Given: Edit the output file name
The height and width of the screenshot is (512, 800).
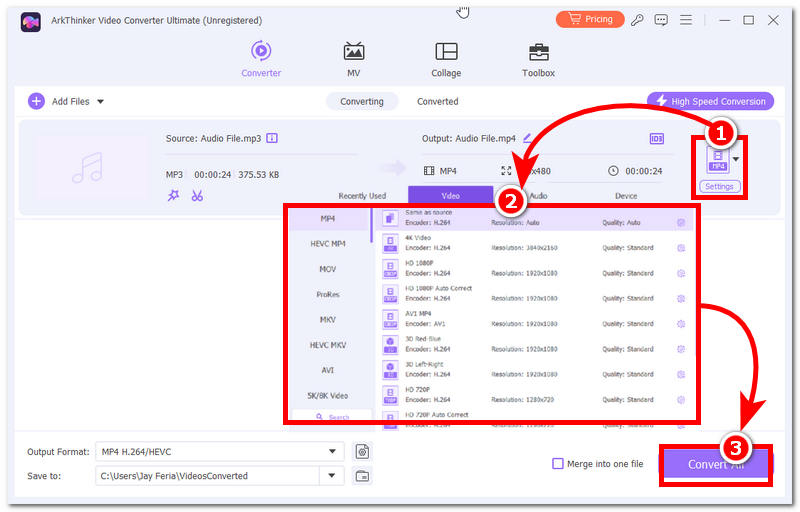Looking at the screenshot, I should pos(527,138).
